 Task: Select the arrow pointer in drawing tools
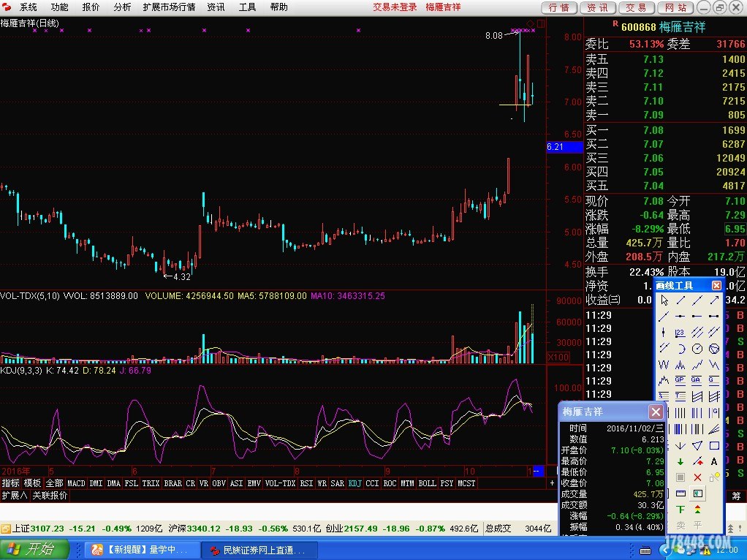(664, 300)
